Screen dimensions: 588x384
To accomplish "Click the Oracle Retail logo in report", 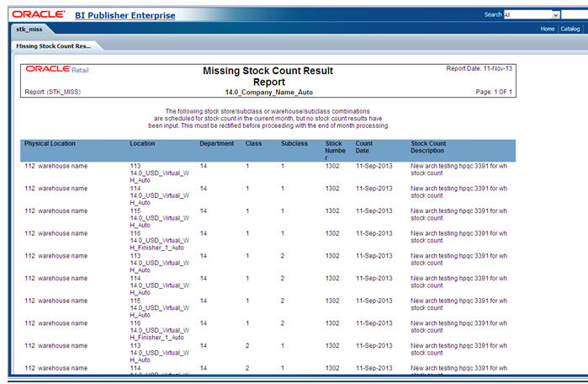I will [57, 69].
